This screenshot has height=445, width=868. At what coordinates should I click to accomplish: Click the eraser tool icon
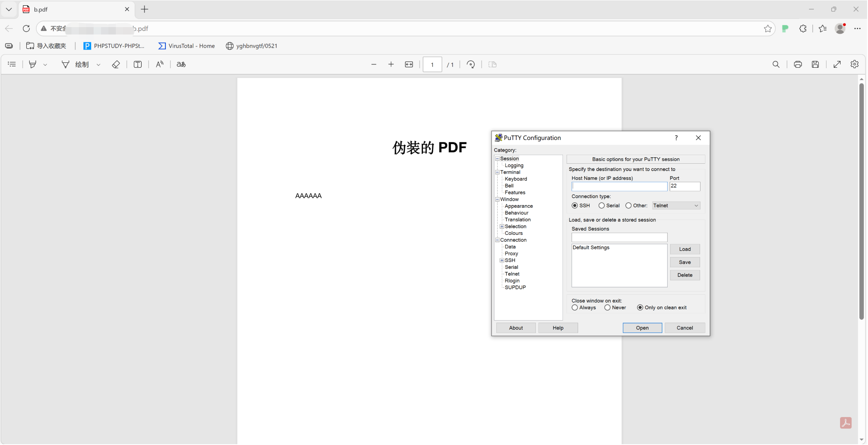[116, 64]
